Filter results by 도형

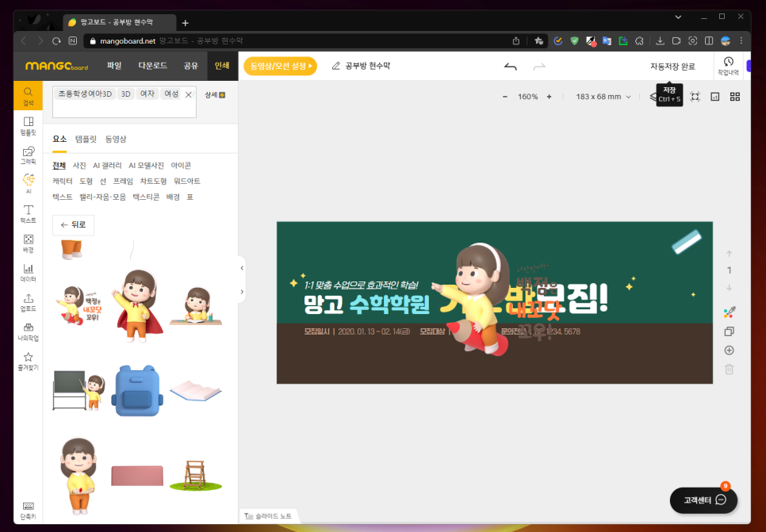(86, 182)
